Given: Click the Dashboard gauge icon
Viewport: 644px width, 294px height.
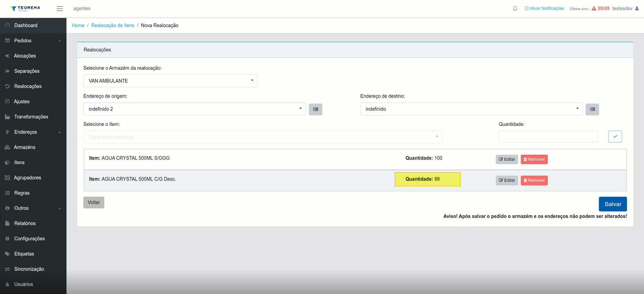Looking at the screenshot, I should pyautogui.click(x=7, y=25).
